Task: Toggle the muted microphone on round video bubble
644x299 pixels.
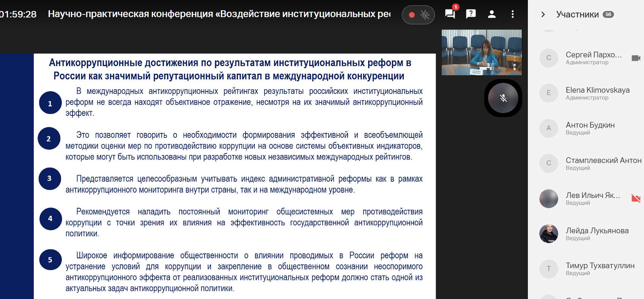Action: (503, 98)
